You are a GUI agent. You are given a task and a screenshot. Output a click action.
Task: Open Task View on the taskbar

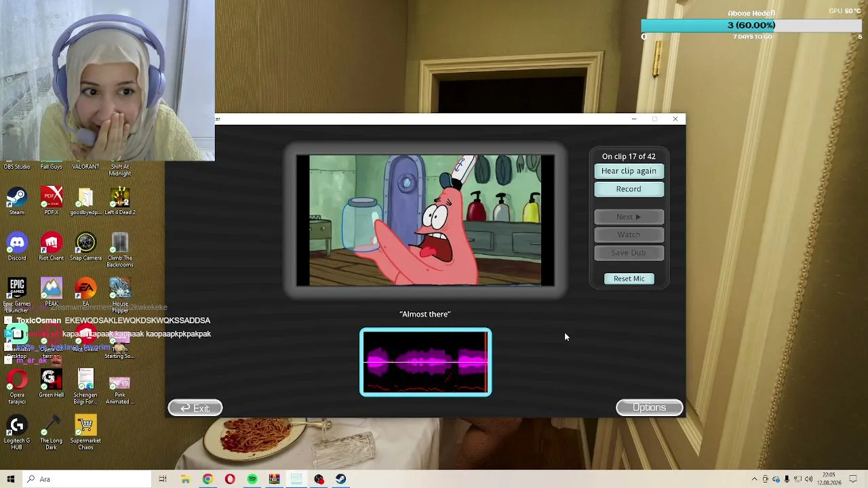coord(163,479)
